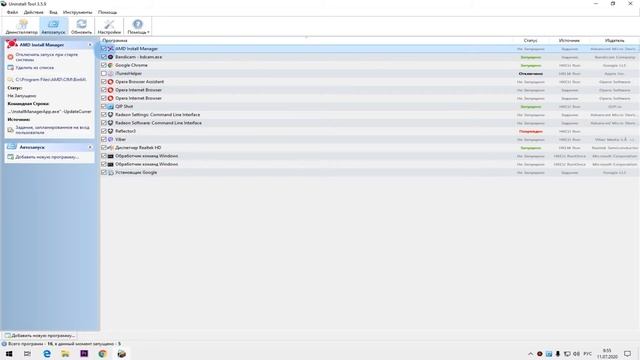Click the QIP Shot row icon
This screenshot has width=640, height=360.
coord(111,107)
